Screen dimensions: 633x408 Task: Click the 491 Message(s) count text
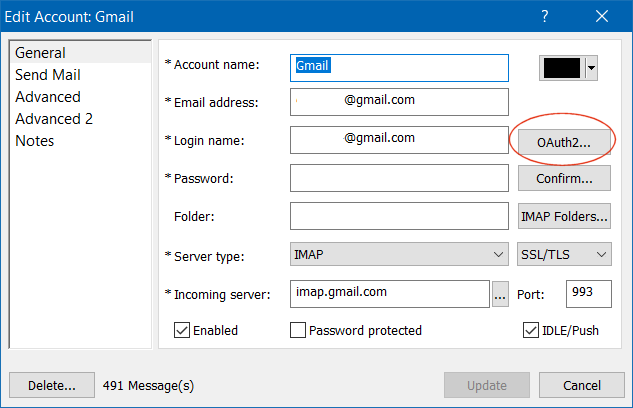click(148, 386)
